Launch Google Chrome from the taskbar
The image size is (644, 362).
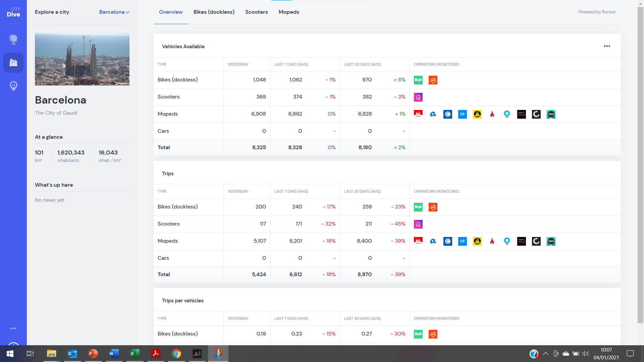click(x=176, y=354)
